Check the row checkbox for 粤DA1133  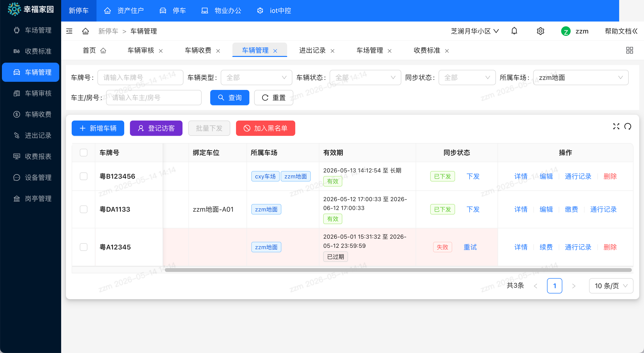(x=84, y=209)
